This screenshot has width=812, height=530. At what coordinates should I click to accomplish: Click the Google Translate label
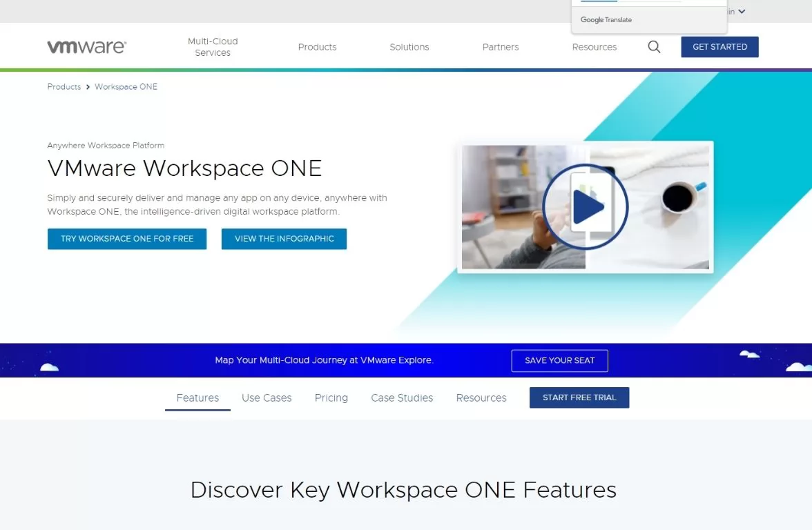pyautogui.click(x=606, y=19)
